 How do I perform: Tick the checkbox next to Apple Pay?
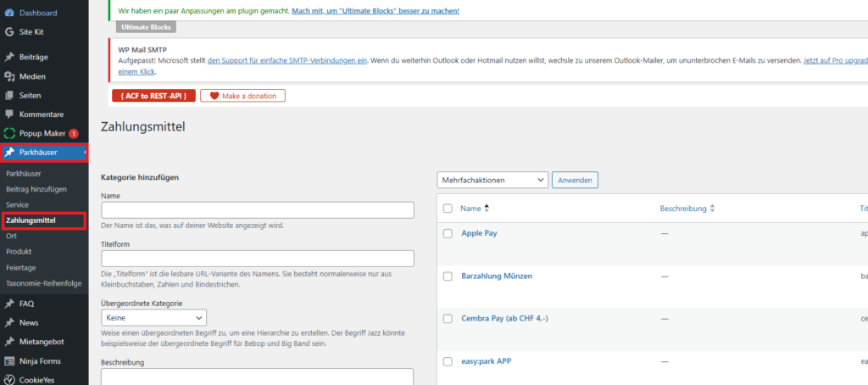click(448, 232)
